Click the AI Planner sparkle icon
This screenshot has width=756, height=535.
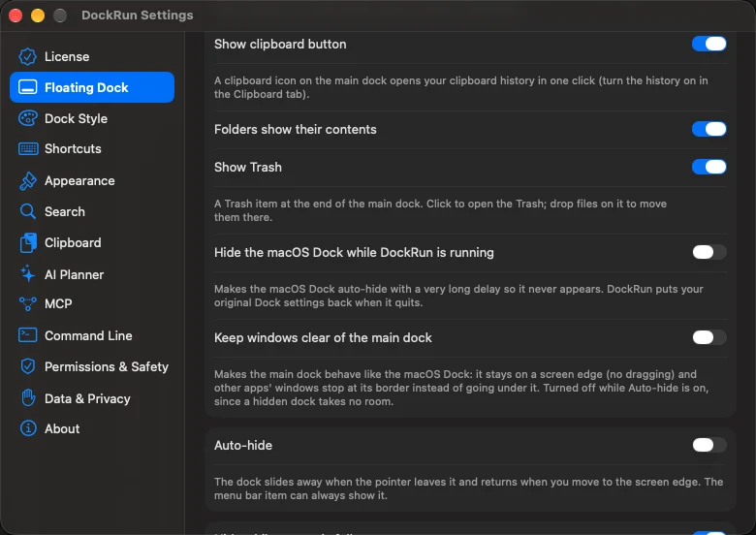click(x=27, y=273)
